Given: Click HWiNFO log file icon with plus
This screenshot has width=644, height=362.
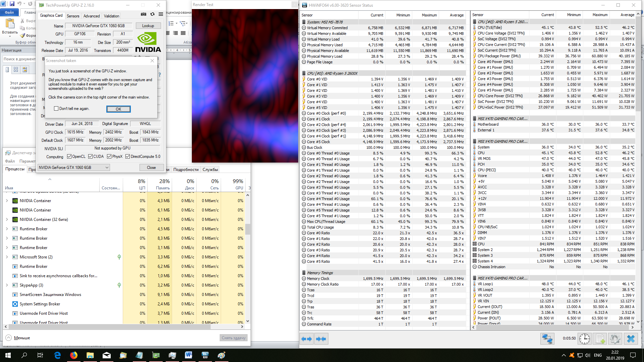Looking at the screenshot, I should pos(600,339).
